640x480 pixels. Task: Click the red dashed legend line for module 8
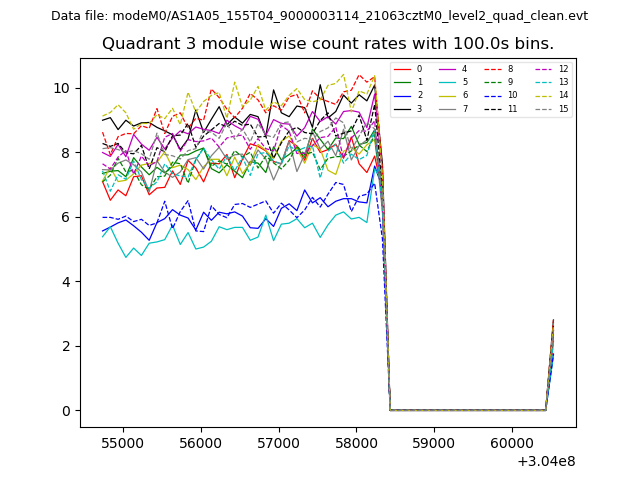click(x=495, y=69)
